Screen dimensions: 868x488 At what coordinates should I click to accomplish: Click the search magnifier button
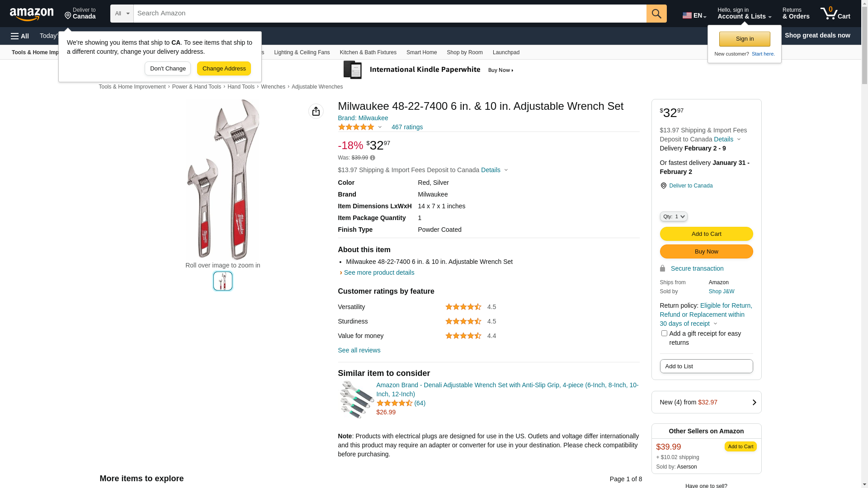coord(656,14)
